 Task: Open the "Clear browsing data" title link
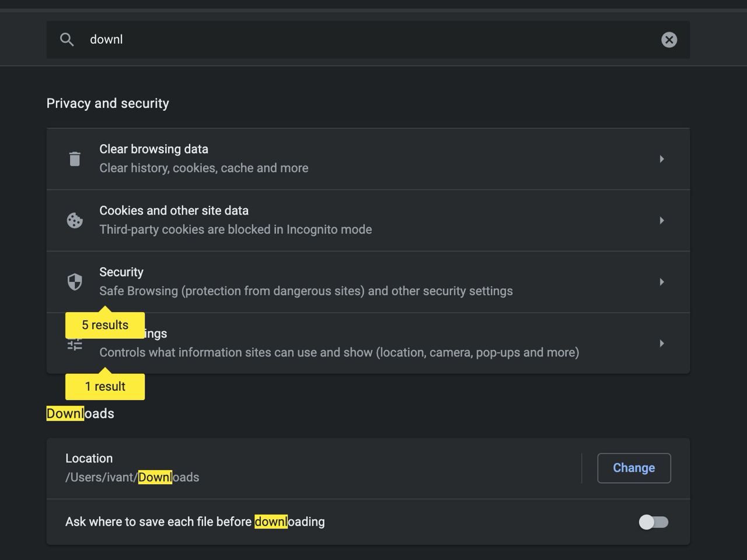[x=153, y=149]
